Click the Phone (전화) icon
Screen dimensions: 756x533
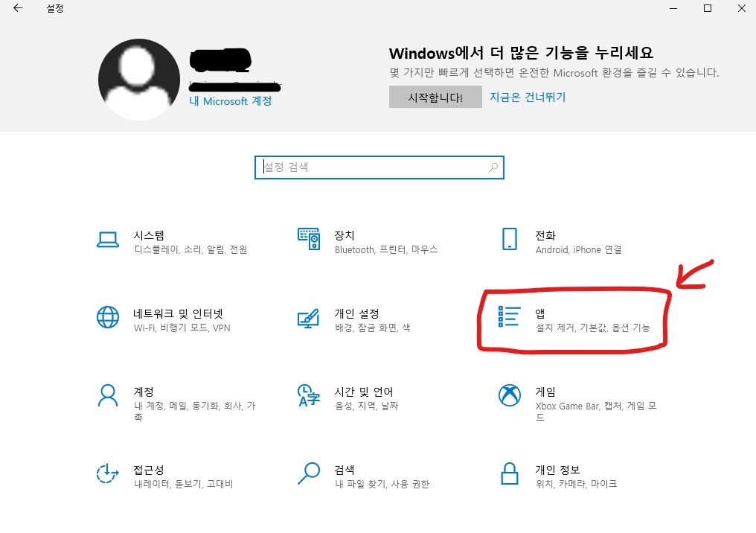(x=510, y=239)
